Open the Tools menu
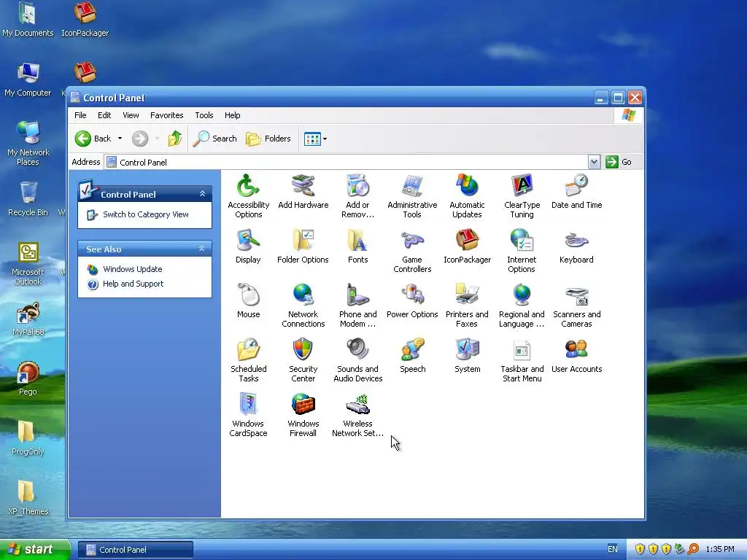 pyautogui.click(x=204, y=115)
